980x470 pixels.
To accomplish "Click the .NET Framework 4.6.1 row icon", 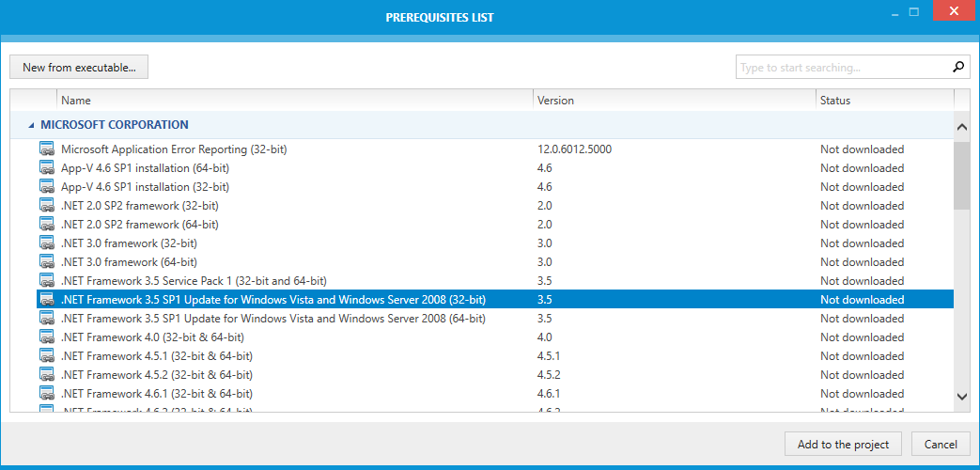I will [47, 393].
